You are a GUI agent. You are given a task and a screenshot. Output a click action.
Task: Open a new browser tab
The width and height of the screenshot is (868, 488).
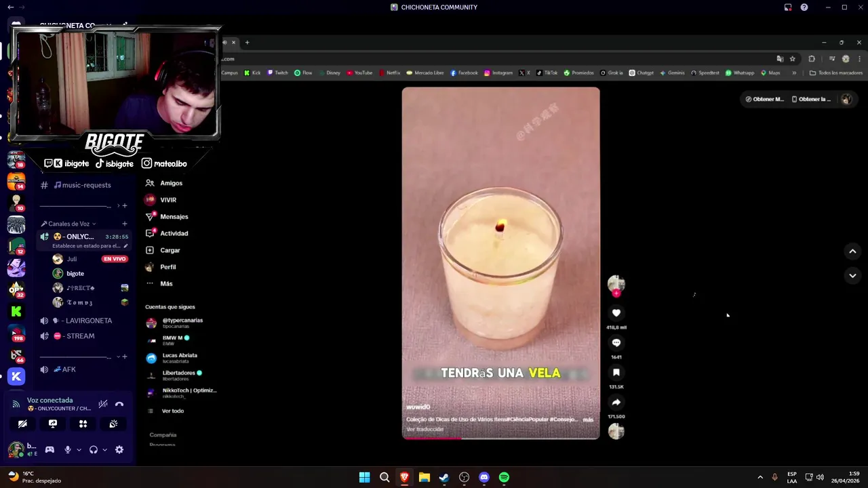(x=247, y=43)
